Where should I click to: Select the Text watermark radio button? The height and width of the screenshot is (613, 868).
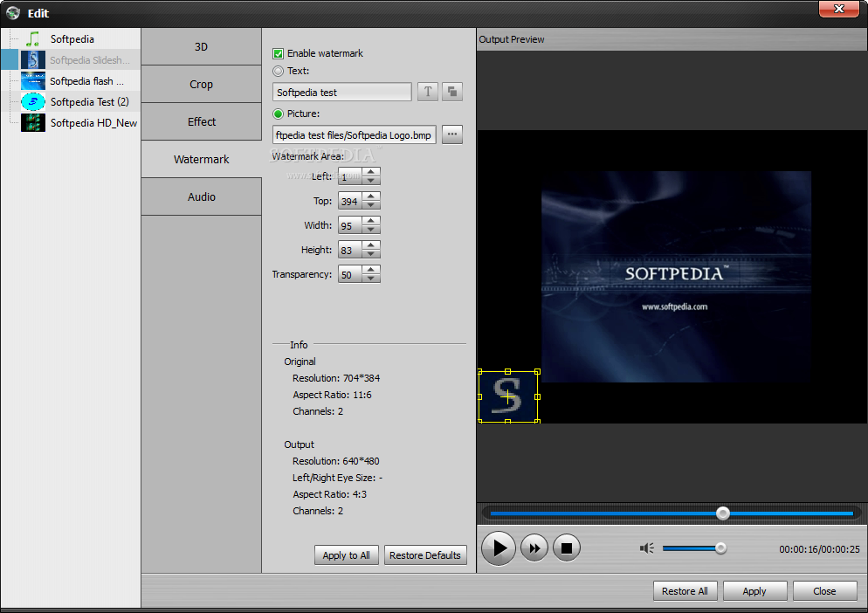279,71
